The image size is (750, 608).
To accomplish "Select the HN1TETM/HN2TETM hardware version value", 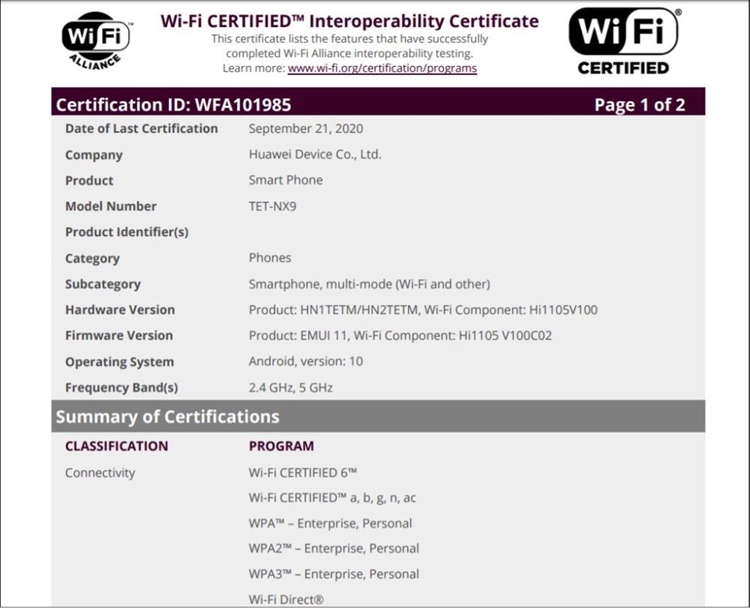I will [x=423, y=310].
